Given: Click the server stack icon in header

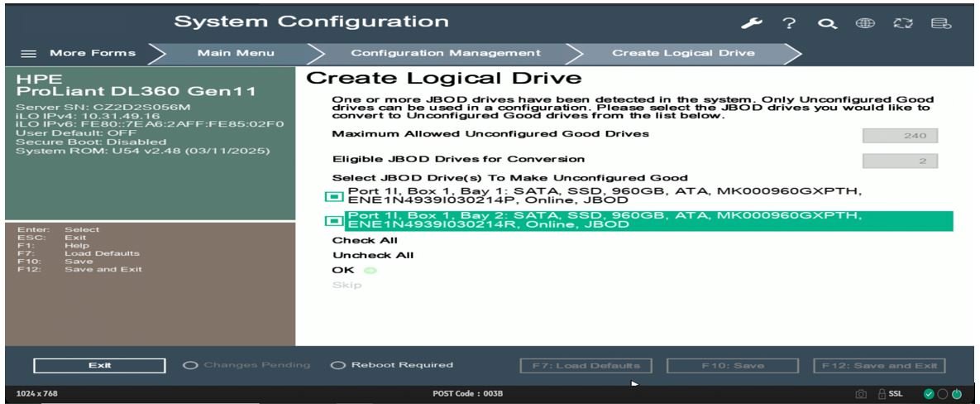Looking at the screenshot, I should pyautogui.click(x=940, y=24).
